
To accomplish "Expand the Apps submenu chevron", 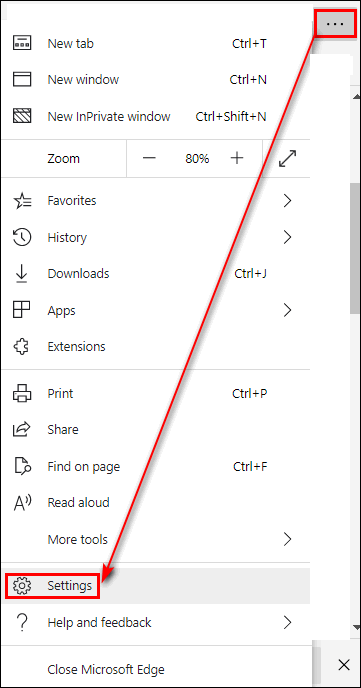I will (x=287, y=310).
